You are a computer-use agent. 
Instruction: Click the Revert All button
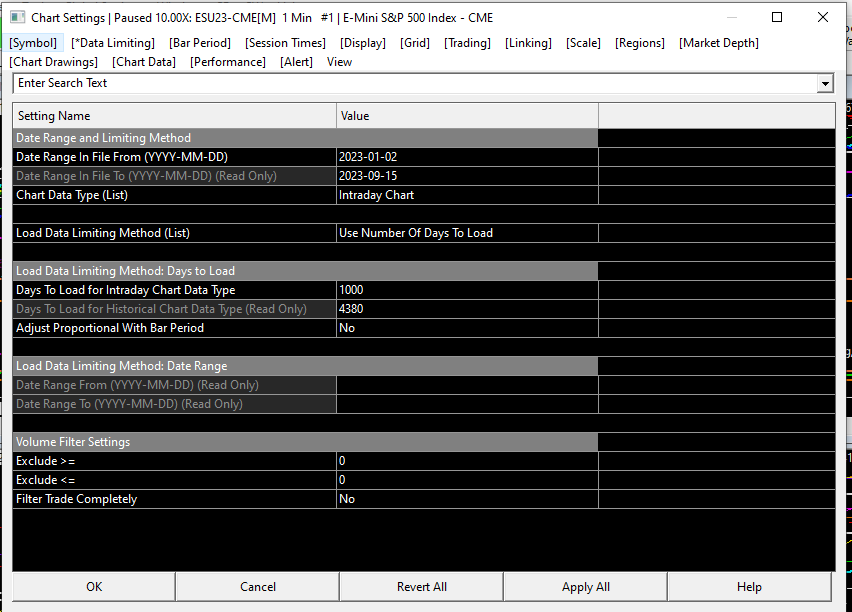coord(422,586)
